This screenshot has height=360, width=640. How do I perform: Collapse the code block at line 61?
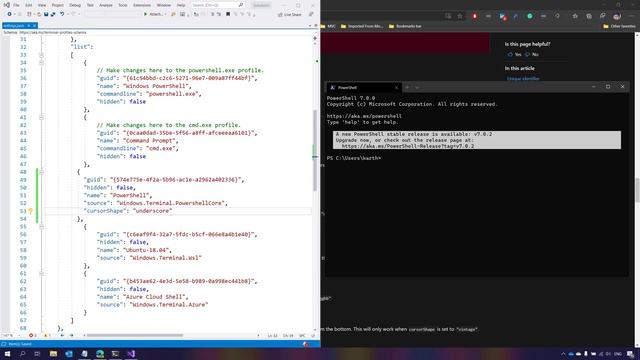point(41,273)
